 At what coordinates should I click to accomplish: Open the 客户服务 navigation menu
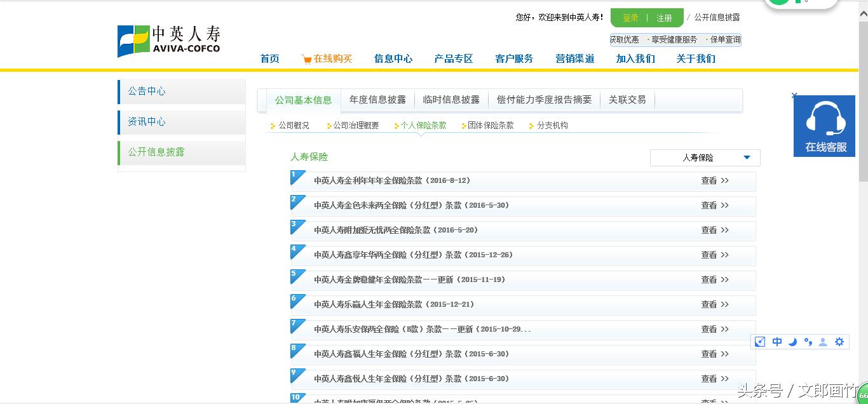point(513,58)
